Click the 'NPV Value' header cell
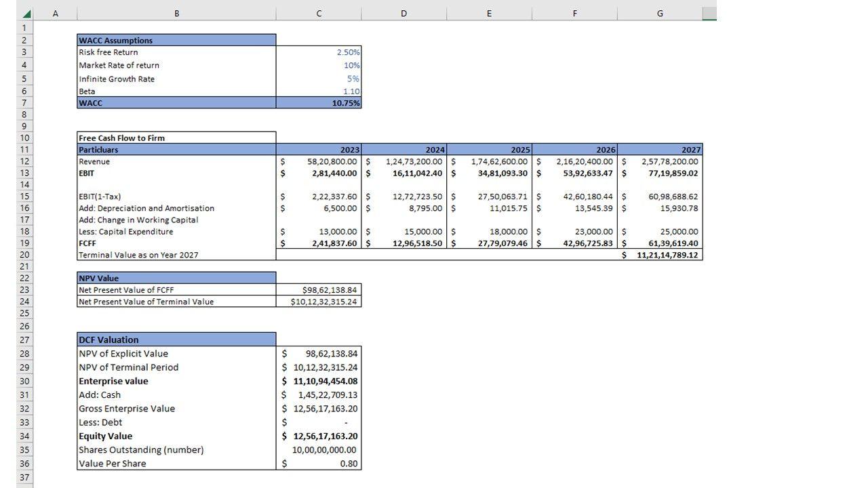The width and height of the screenshot is (868, 488). [176, 278]
